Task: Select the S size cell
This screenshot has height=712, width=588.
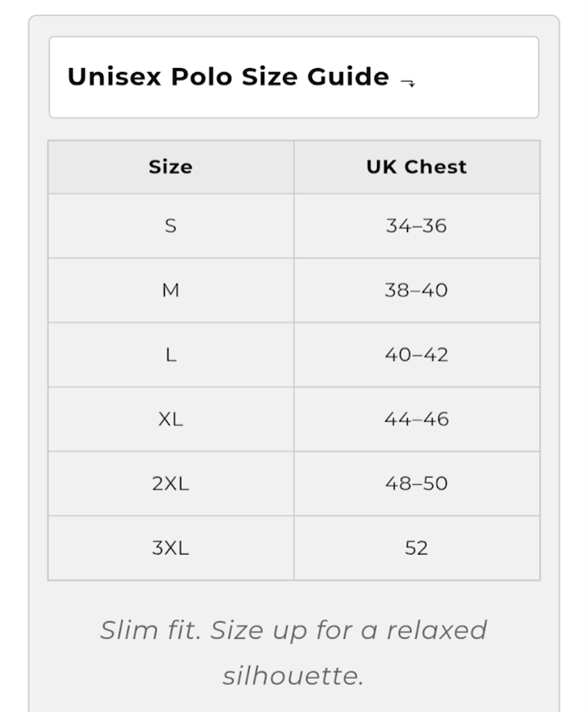Action: pos(170,226)
